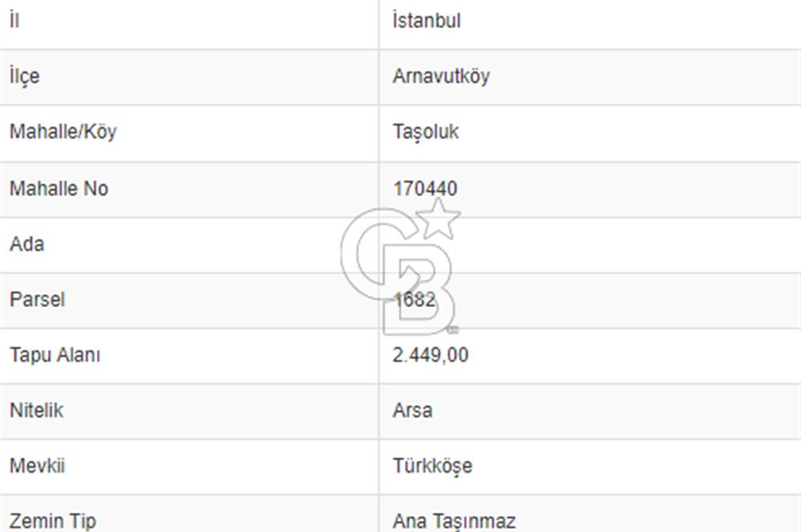Screen dimensions: 801x532
Task: Click the CB star watermark logo
Action: pos(400,267)
